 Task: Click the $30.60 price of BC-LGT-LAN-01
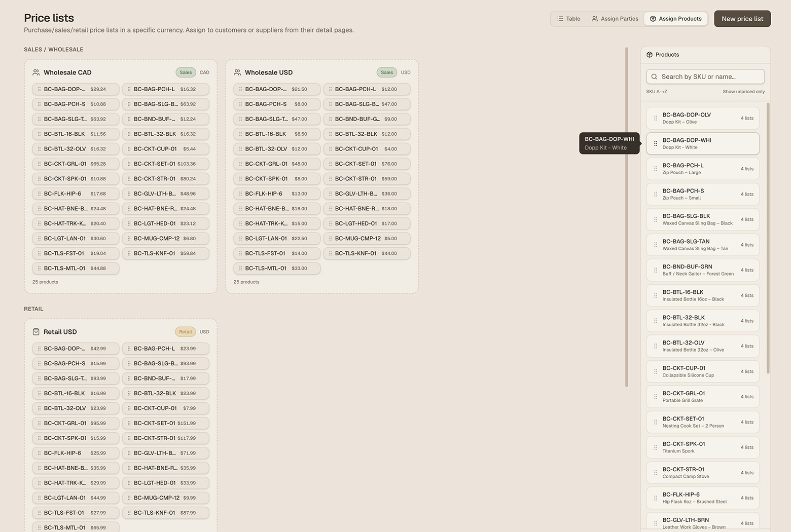pos(98,239)
